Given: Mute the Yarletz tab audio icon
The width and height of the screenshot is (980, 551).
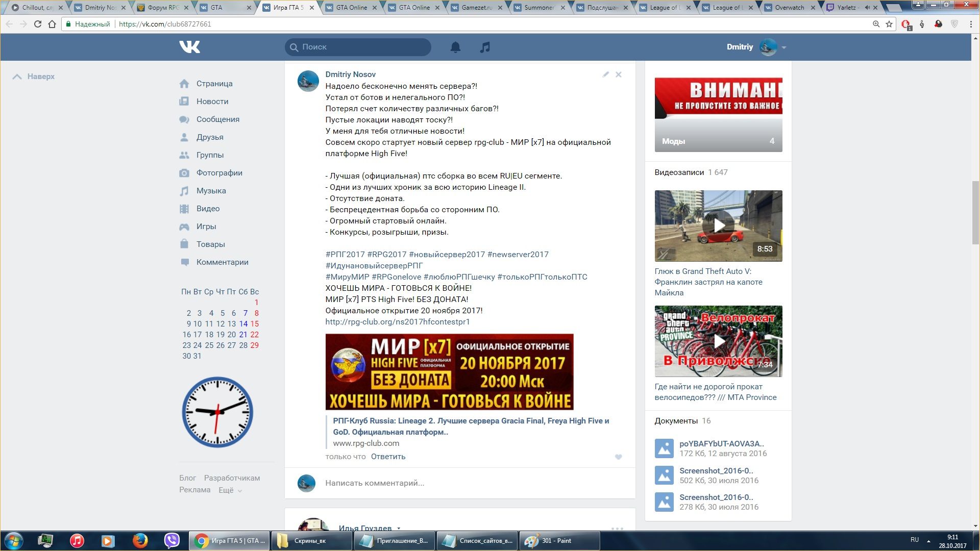Looking at the screenshot, I should [x=867, y=8].
